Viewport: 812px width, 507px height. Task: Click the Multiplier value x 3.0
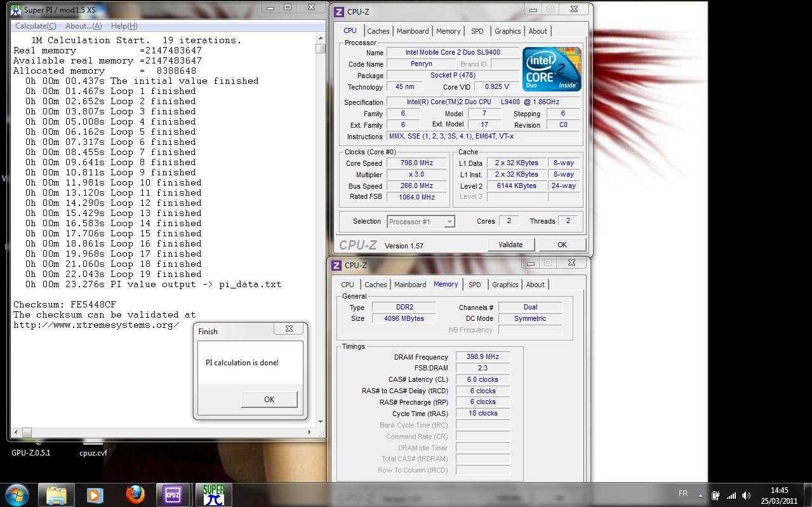pos(416,175)
